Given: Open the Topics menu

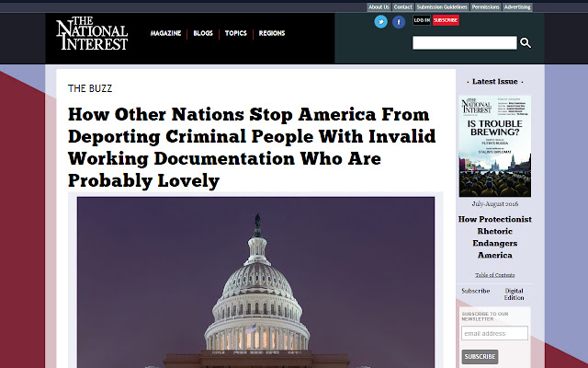Looking at the screenshot, I should [x=235, y=33].
